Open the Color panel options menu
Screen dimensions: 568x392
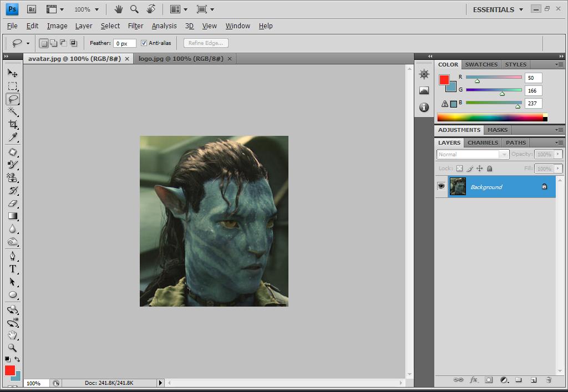tap(560, 64)
